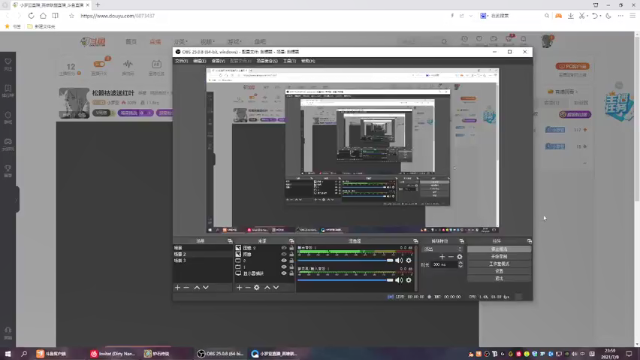Adjust desktop audio volume slider
Image resolution: width=640 pixels, height=360 pixels.
[345, 260]
